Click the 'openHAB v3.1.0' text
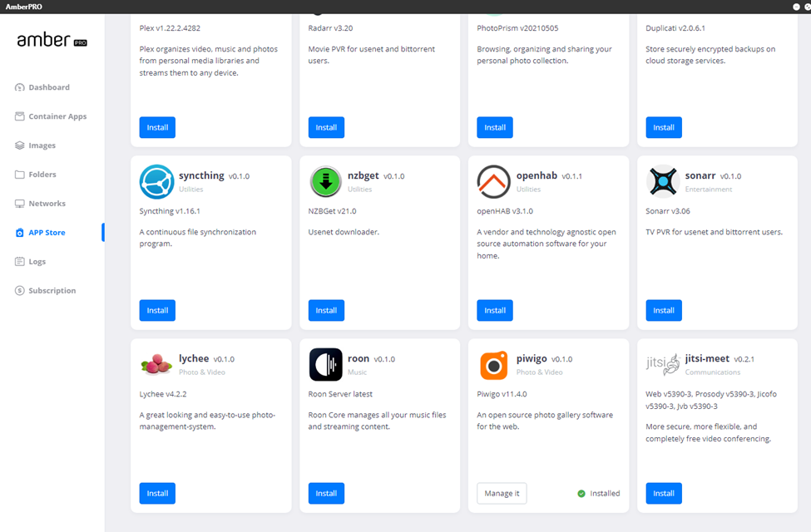811x532 pixels. (x=505, y=211)
